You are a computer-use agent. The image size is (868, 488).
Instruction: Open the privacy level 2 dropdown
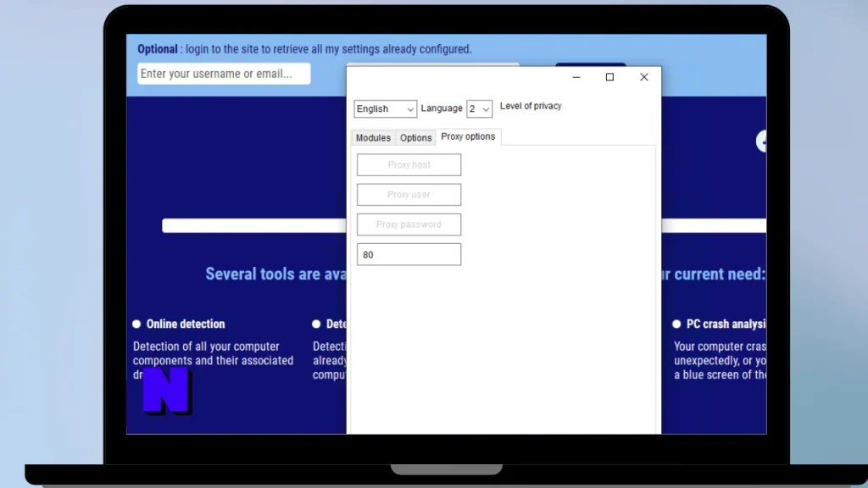click(480, 109)
